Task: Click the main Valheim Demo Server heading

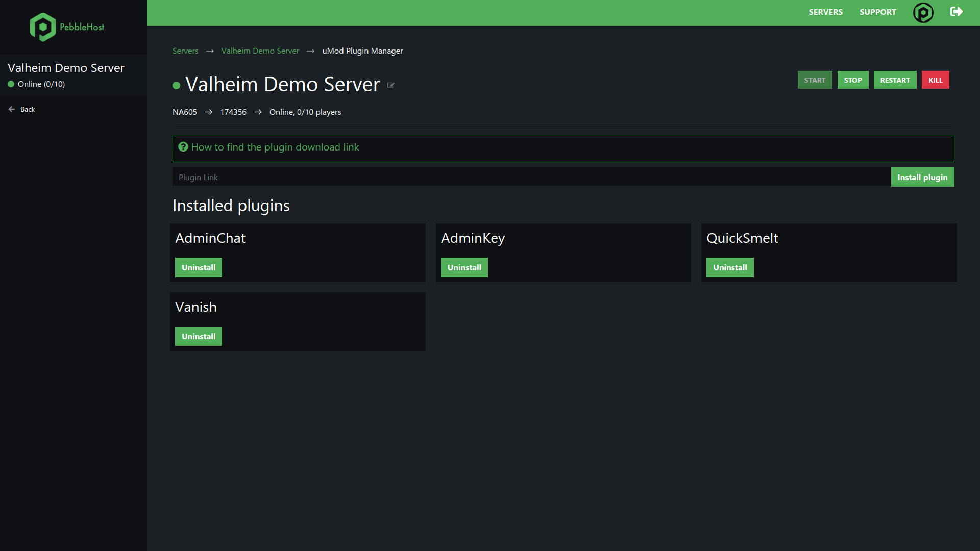Action: coord(283,84)
